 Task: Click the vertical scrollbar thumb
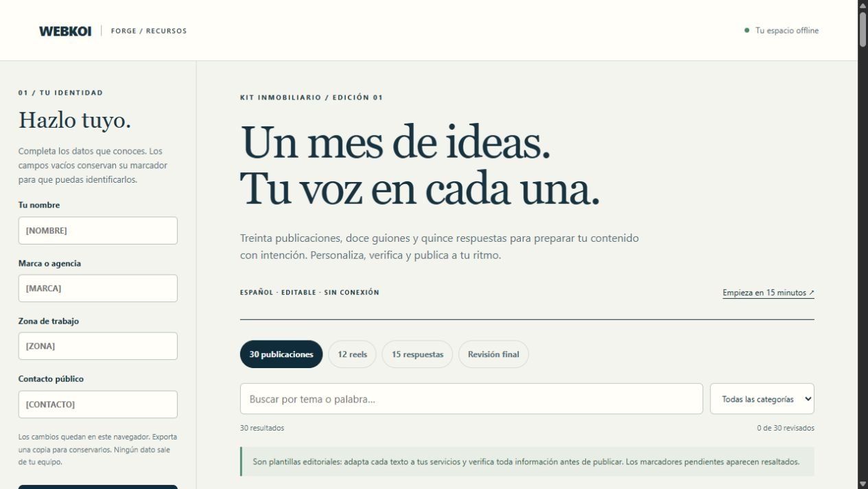point(863,29)
